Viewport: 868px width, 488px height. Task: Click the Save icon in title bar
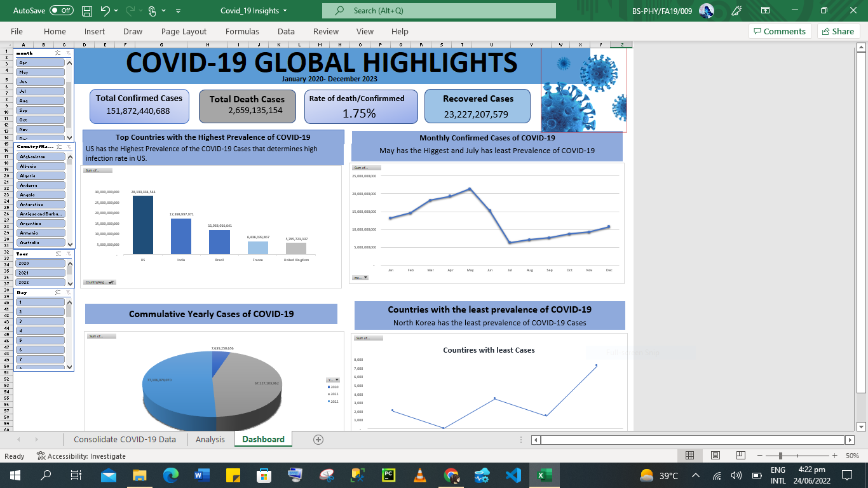point(87,11)
